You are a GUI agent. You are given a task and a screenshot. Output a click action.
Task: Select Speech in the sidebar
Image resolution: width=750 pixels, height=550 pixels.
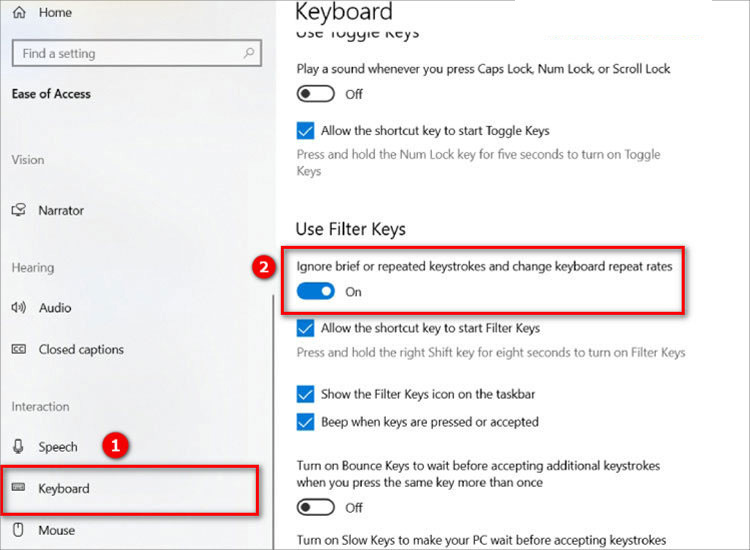click(58, 447)
